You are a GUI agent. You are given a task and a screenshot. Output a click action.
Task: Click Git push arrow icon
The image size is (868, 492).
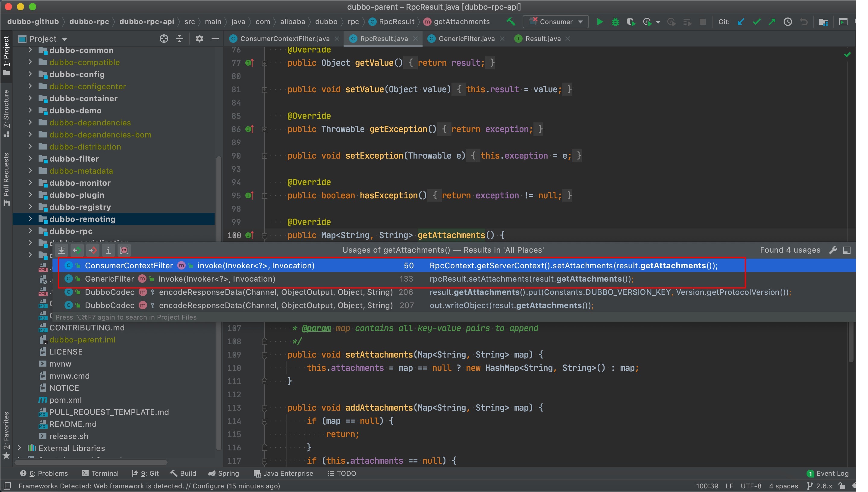point(772,22)
